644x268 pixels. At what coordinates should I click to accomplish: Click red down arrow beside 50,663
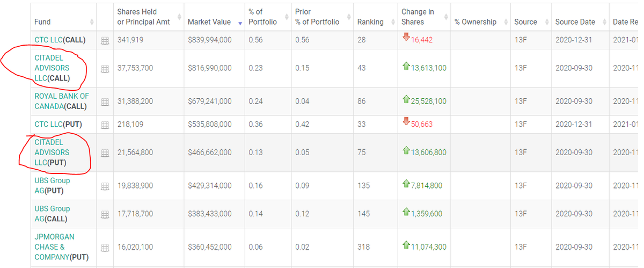point(406,121)
